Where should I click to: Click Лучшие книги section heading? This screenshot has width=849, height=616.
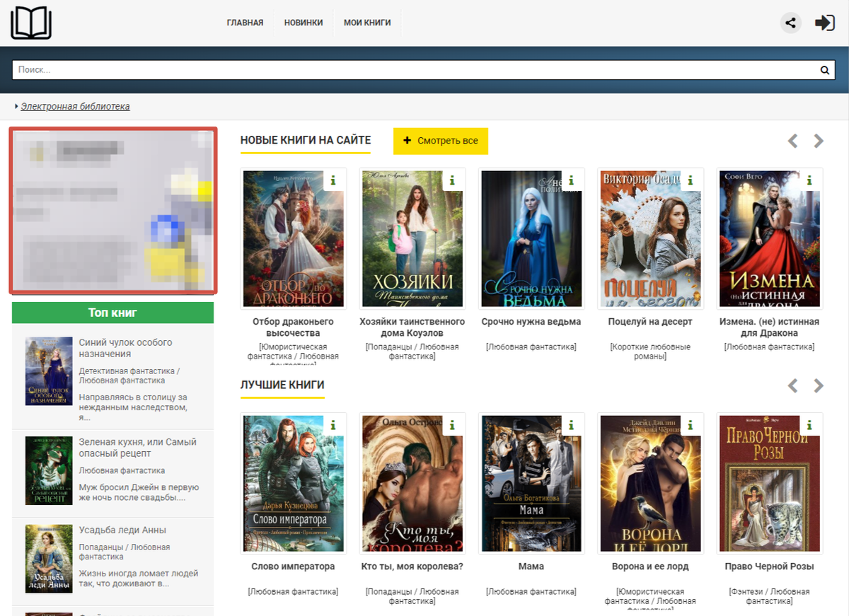[x=282, y=385]
